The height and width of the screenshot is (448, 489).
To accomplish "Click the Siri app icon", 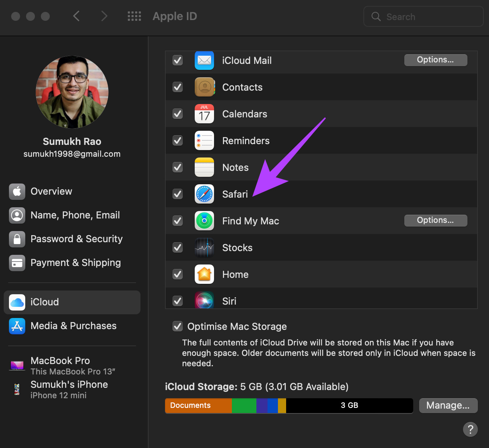I will (204, 300).
